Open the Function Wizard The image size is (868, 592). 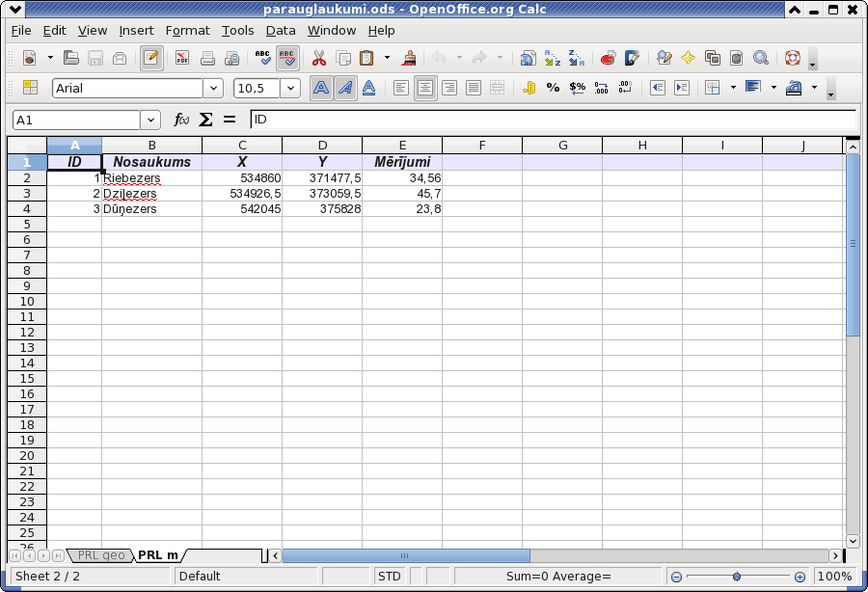tap(181, 120)
